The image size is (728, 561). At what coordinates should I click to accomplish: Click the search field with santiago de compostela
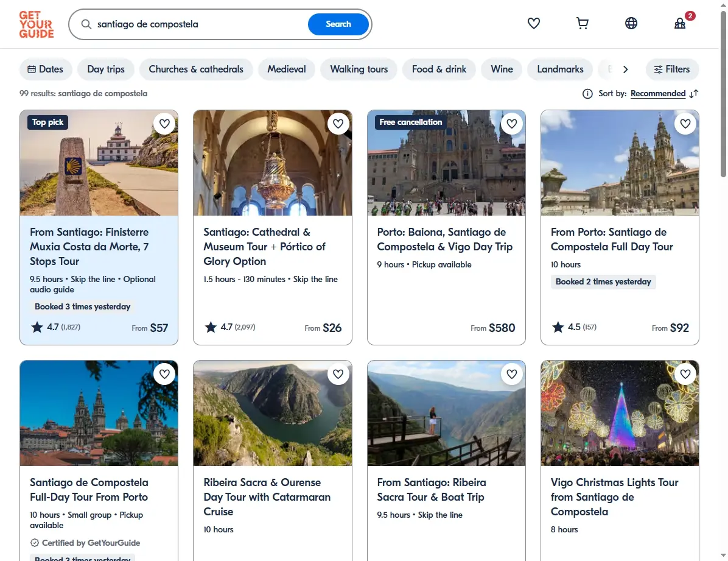[200, 24]
